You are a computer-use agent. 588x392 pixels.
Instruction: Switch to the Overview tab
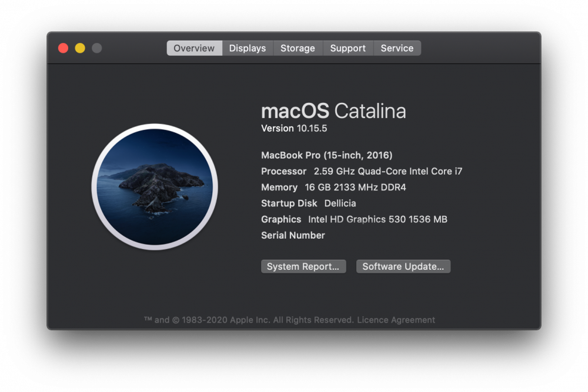click(194, 48)
